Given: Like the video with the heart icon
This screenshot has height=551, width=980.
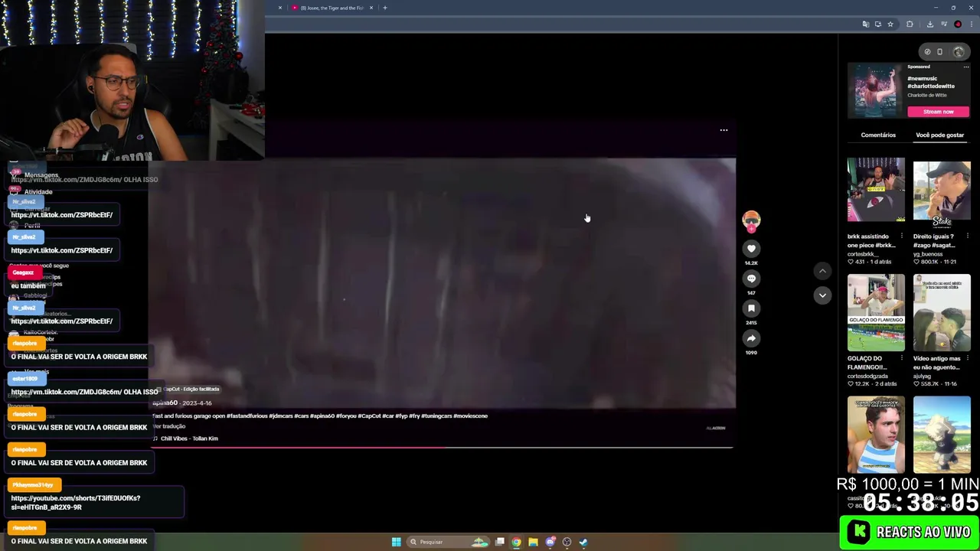Looking at the screenshot, I should click(751, 249).
